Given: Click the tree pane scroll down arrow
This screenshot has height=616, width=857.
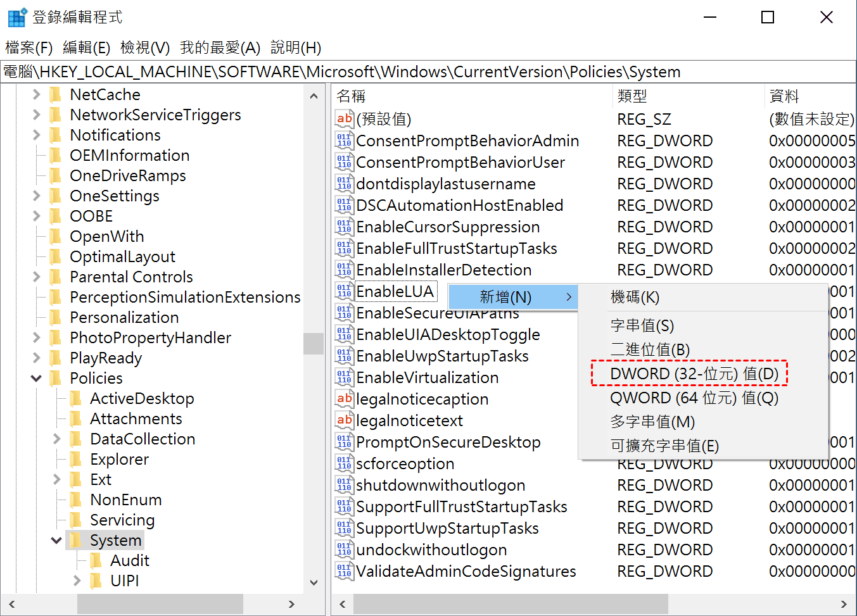Looking at the screenshot, I should [314, 582].
